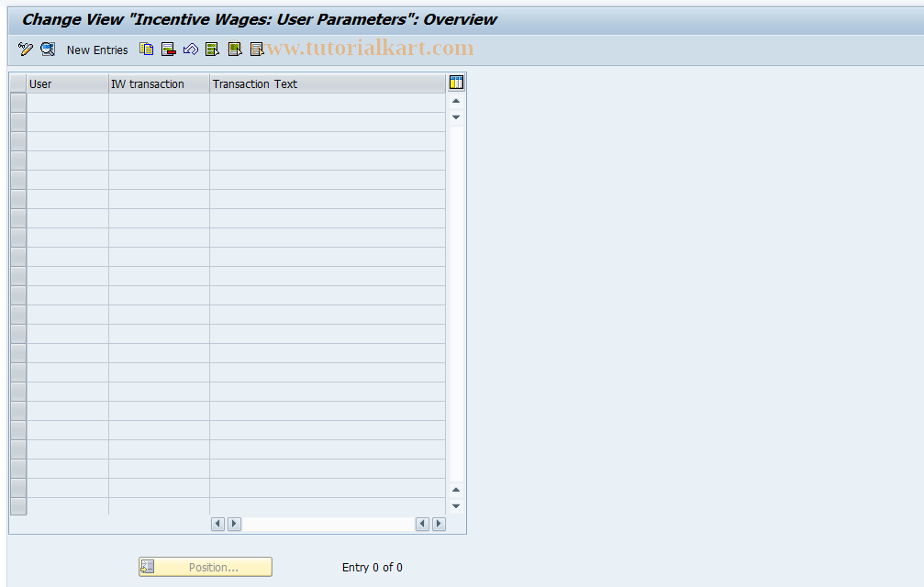Image resolution: width=924 pixels, height=587 pixels.
Task: Click rightmost horizontal scroll-right arrow
Action: click(x=439, y=524)
